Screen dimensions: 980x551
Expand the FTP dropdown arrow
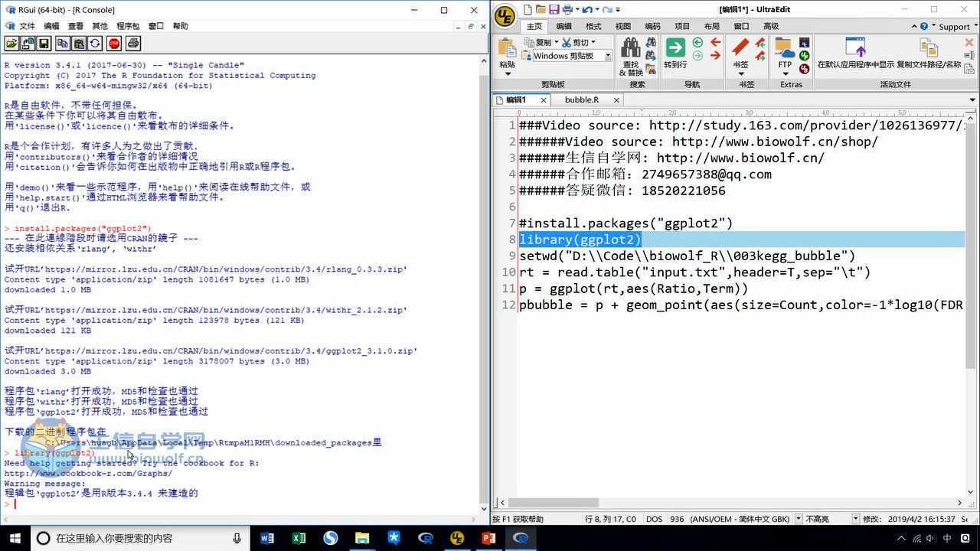(785, 74)
